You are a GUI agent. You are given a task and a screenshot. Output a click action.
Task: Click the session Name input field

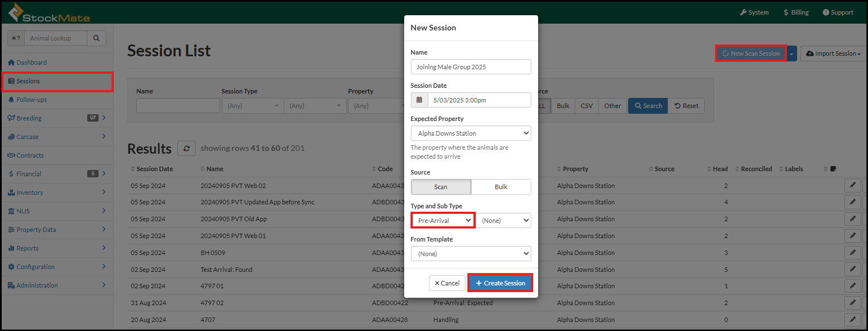click(x=471, y=67)
